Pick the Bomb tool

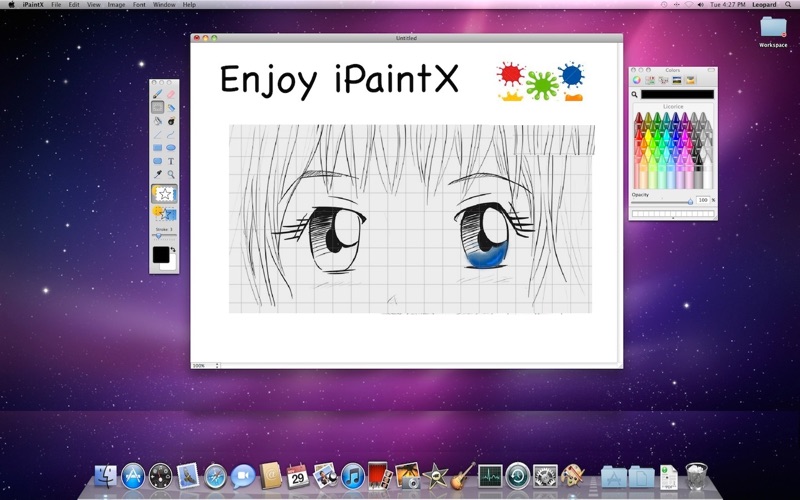point(171,120)
